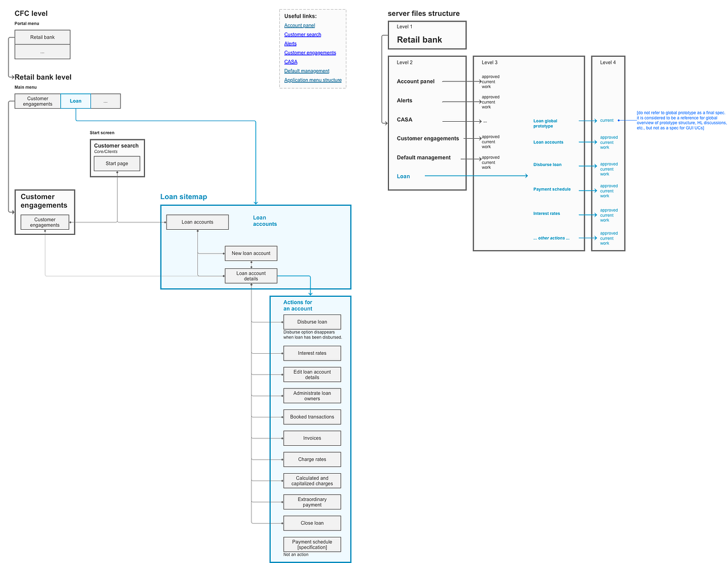Image resolution: width=728 pixels, height=563 pixels.
Task: Select Payment schedule in the Level 3 list
Action: point(552,189)
